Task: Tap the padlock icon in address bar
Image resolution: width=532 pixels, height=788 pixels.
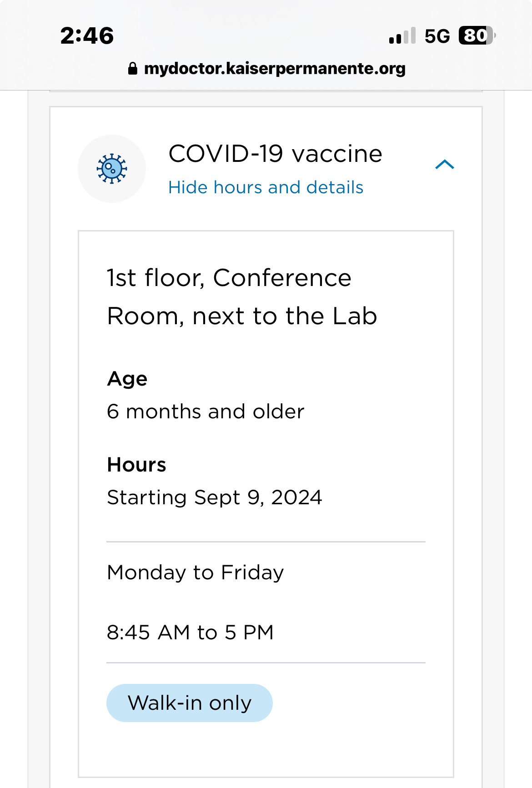Action: pyautogui.click(x=133, y=69)
